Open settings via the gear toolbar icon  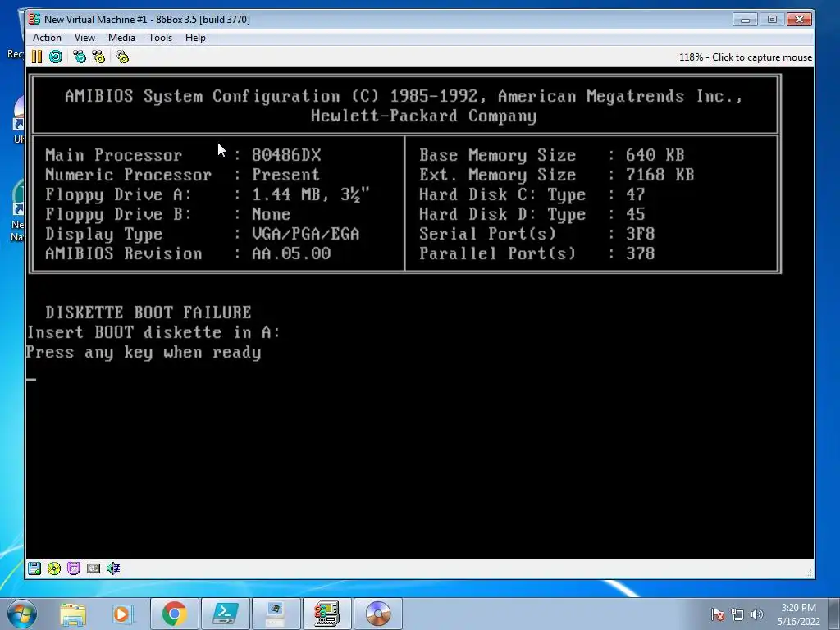click(x=122, y=57)
